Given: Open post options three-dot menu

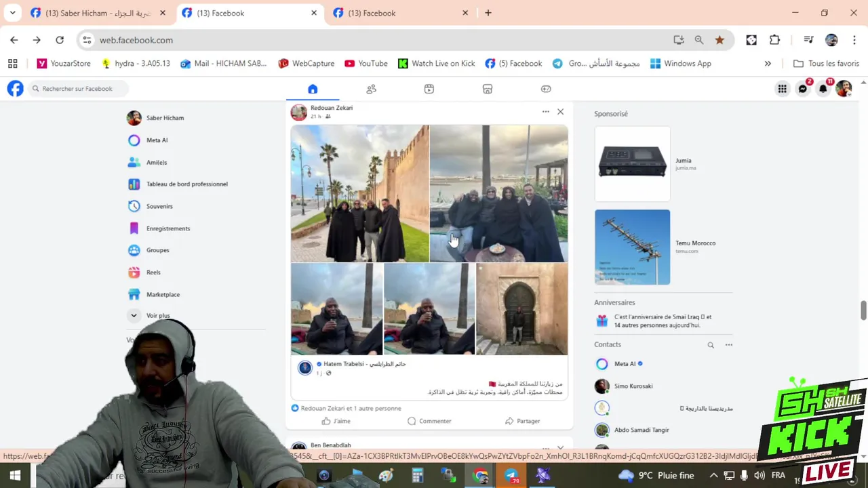Looking at the screenshot, I should tap(545, 112).
